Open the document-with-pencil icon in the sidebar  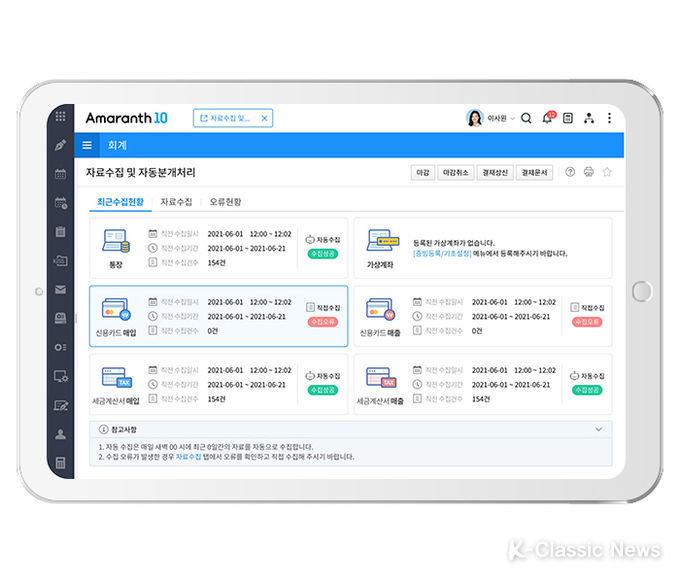tap(61, 406)
